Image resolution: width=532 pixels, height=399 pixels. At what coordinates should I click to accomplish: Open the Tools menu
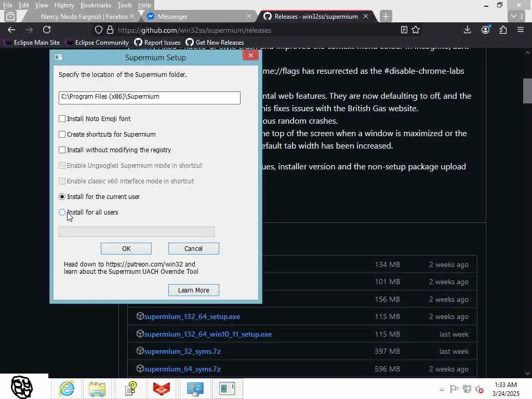pyautogui.click(x=124, y=5)
